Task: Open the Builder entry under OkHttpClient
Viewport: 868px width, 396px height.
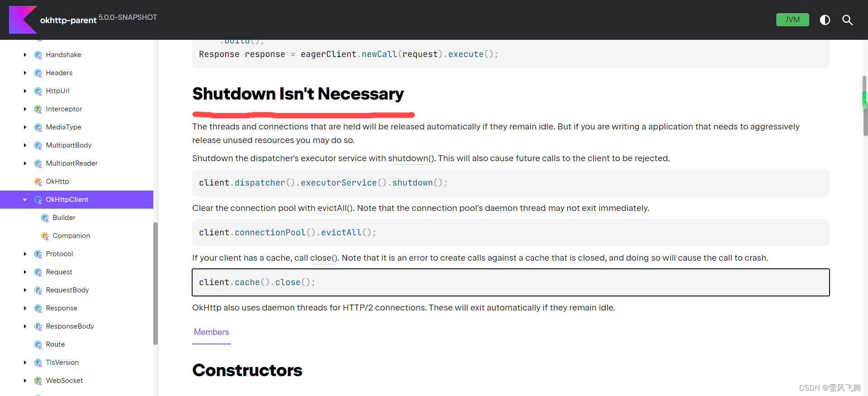Action: click(64, 218)
